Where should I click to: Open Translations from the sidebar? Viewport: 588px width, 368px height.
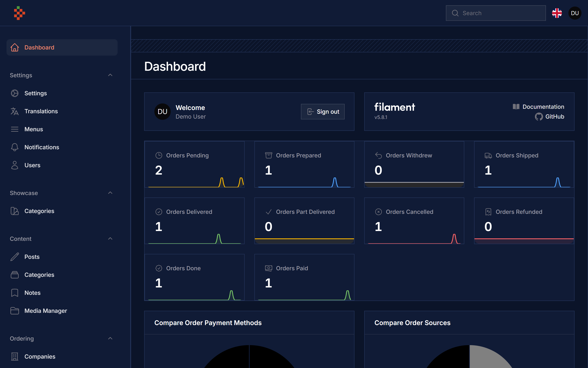click(x=62, y=111)
